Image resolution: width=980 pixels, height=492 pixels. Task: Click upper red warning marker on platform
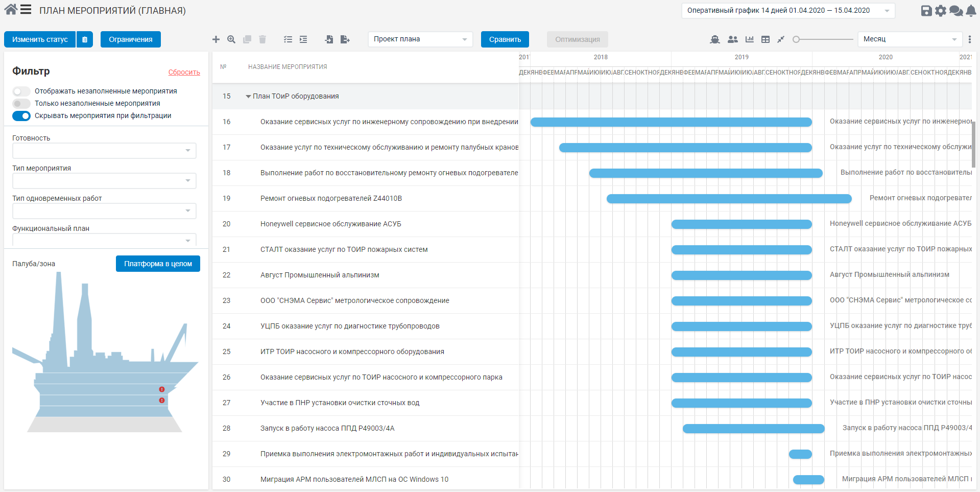[162, 389]
